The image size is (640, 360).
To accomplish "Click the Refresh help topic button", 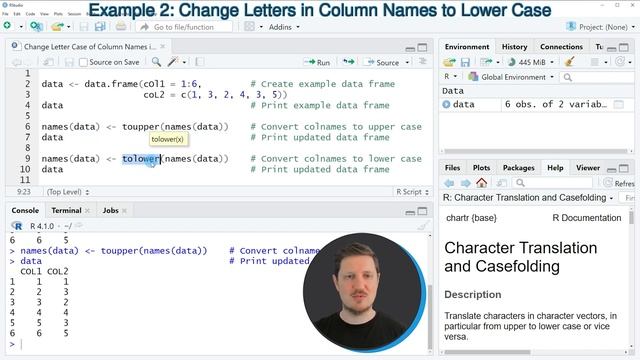I will click(619, 183).
